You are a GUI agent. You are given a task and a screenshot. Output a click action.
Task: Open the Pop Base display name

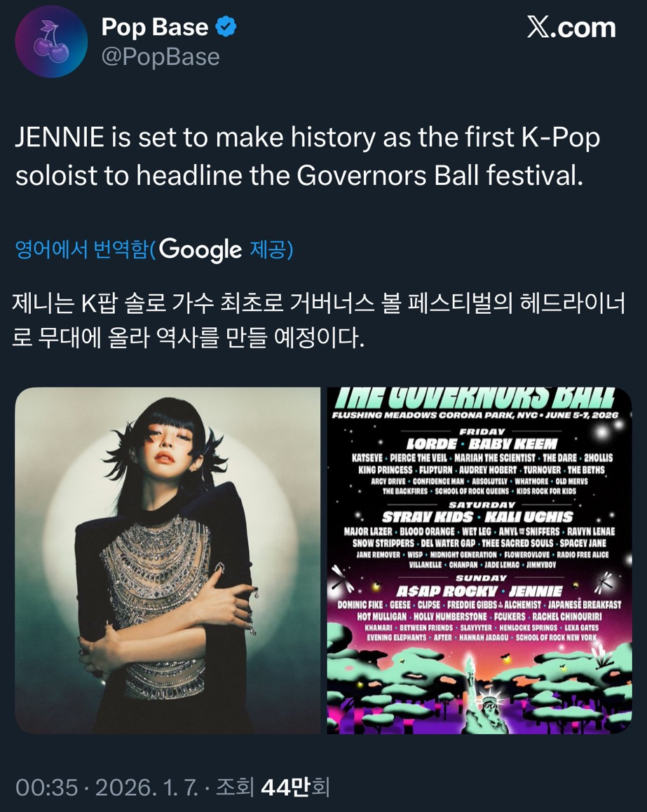[155, 27]
